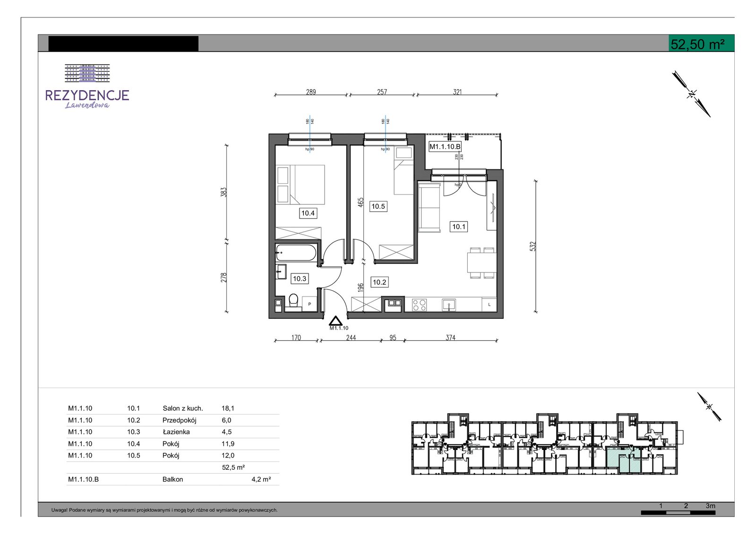Viewport: 756px width, 534px height.
Task: Click the toilet symbol in room 10.3
Action: click(293, 301)
